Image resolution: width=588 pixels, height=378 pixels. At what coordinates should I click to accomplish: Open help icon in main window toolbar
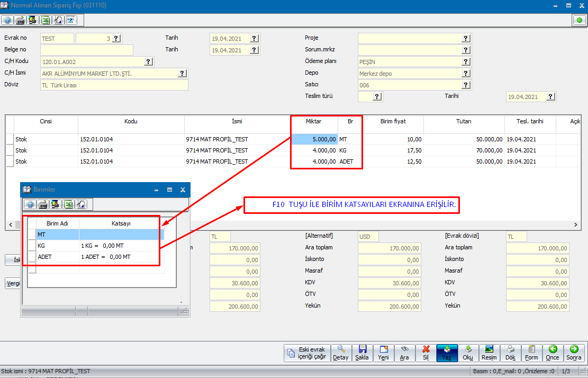[x=7, y=20]
